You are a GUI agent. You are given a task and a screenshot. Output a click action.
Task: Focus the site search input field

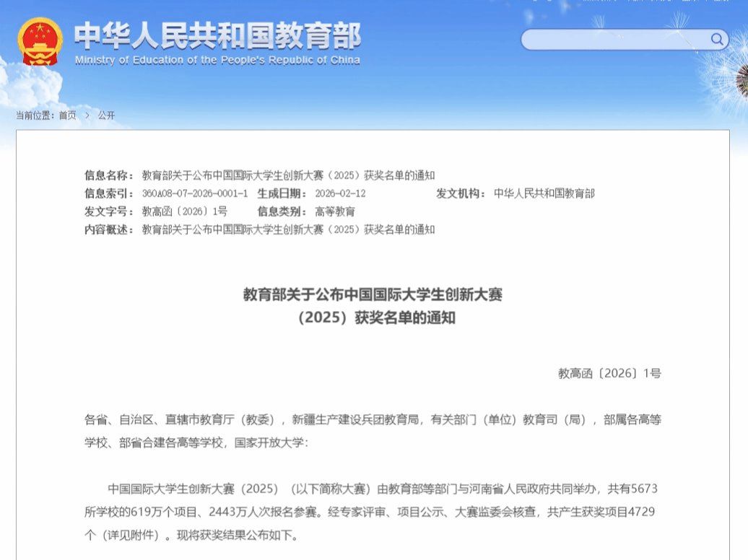coord(625,40)
